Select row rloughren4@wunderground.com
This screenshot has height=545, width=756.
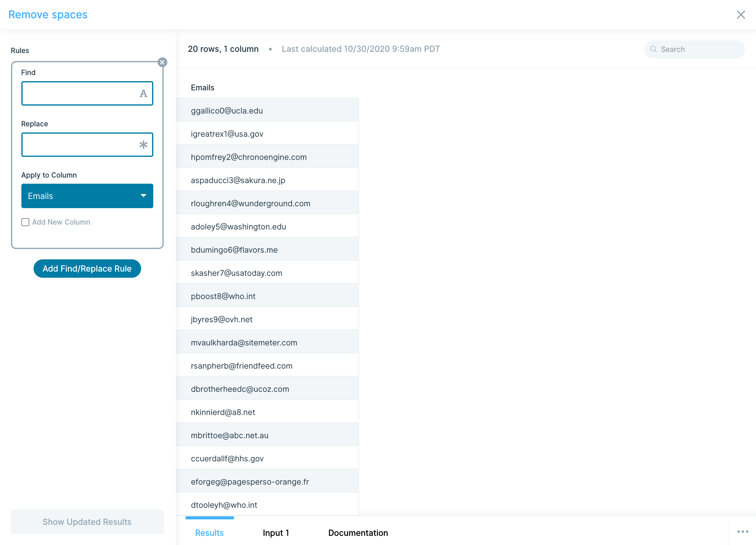pos(267,203)
